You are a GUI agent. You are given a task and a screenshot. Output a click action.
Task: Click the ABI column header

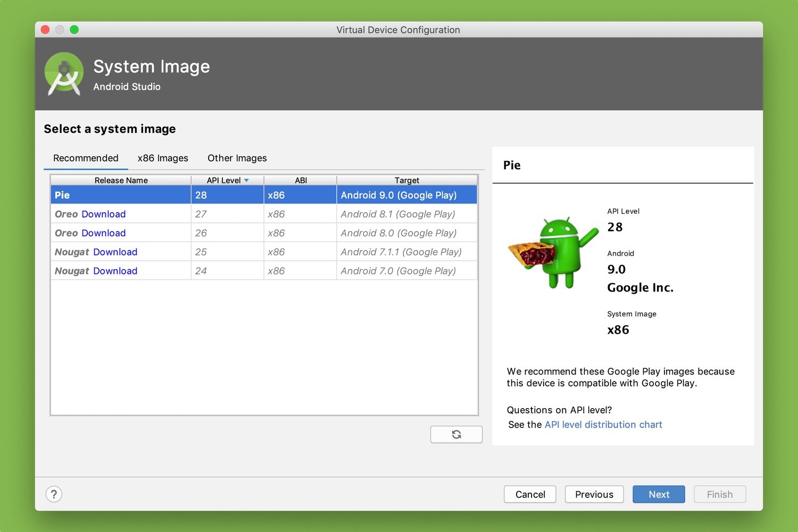pos(301,180)
